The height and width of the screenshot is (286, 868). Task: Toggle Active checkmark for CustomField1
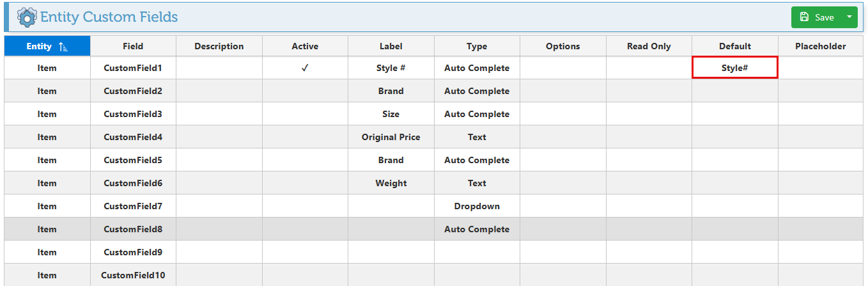click(305, 68)
